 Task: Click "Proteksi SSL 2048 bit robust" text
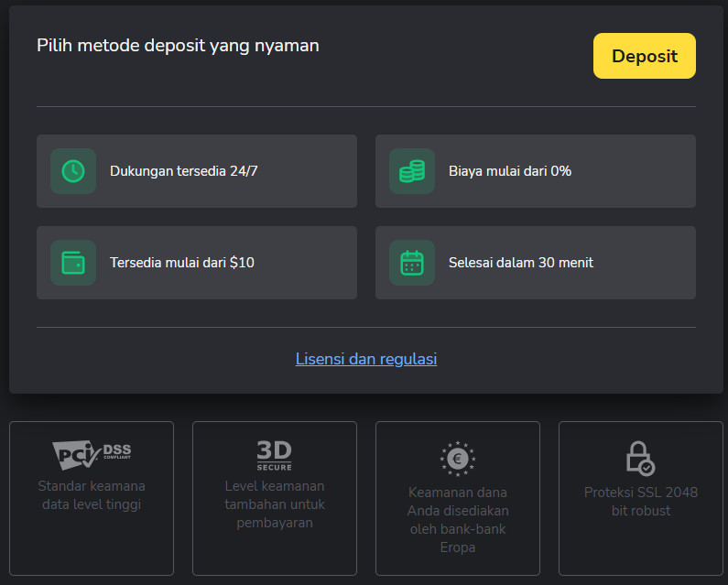point(641,502)
